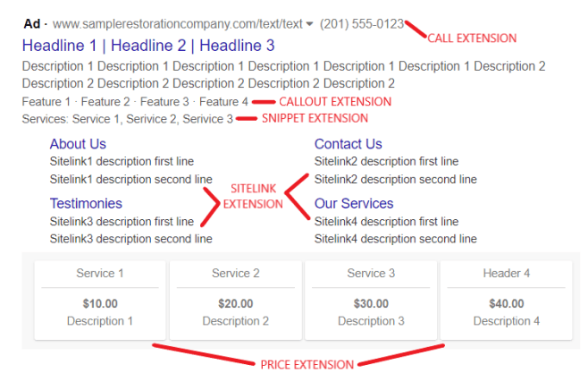Click the ad description text block
Image resolution: width=588 pixels, height=390 pixels.
point(283,74)
